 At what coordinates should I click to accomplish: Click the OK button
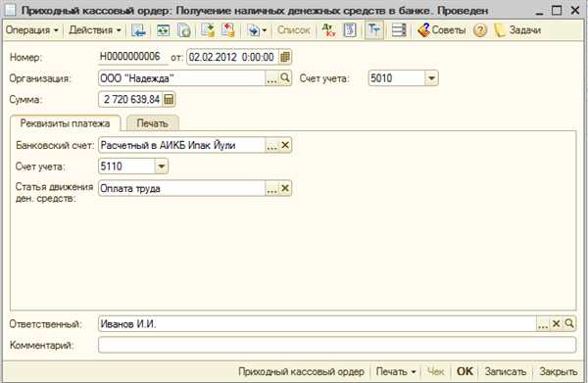tap(465, 371)
